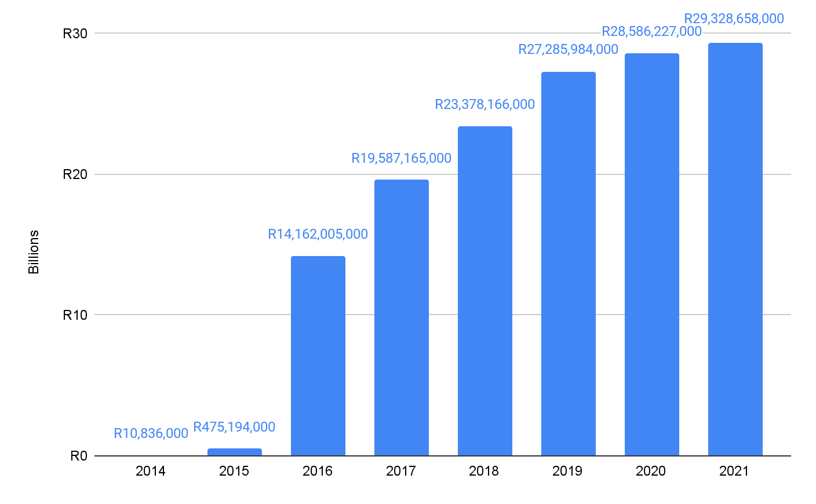Click the R475,194,000 data label
816x504 pixels.
pos(234,427)
